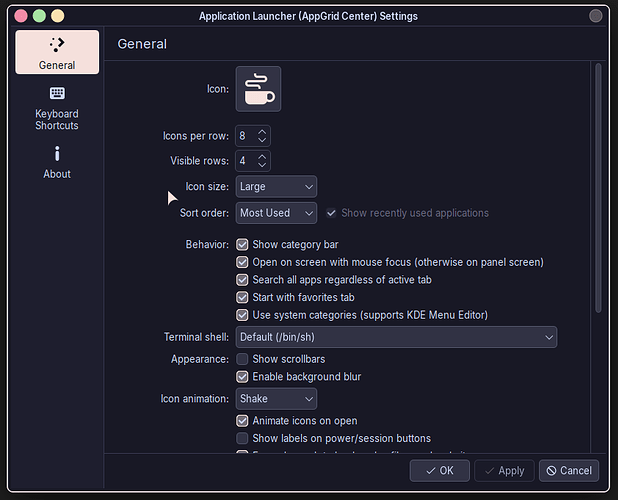The height and width of the screenshot is (500, 618).
Task: Open the Icon size dropdown
Action: [276, 187]
